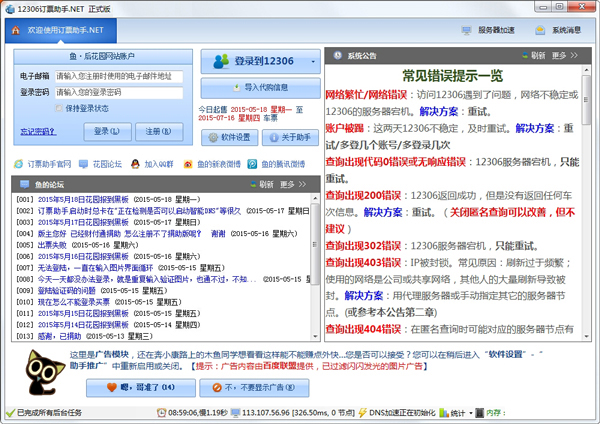Click the 登录(L) button

coord(108,132)
